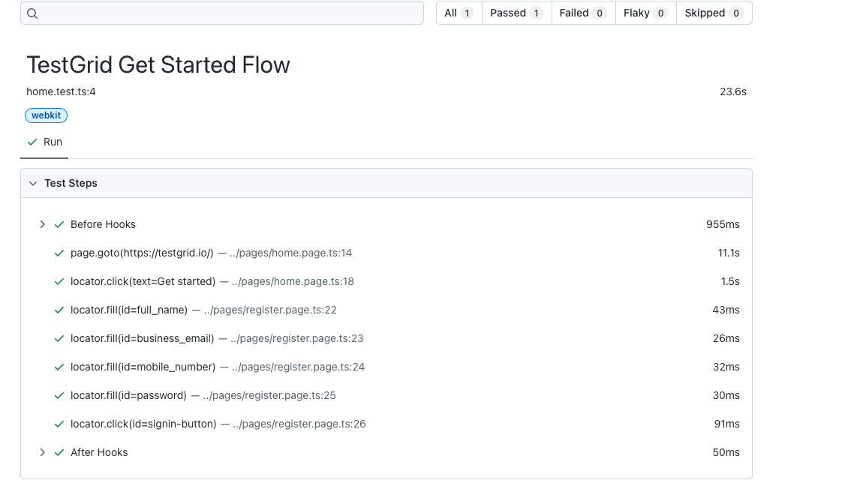Filter by Passed tests

pos(516,13)
